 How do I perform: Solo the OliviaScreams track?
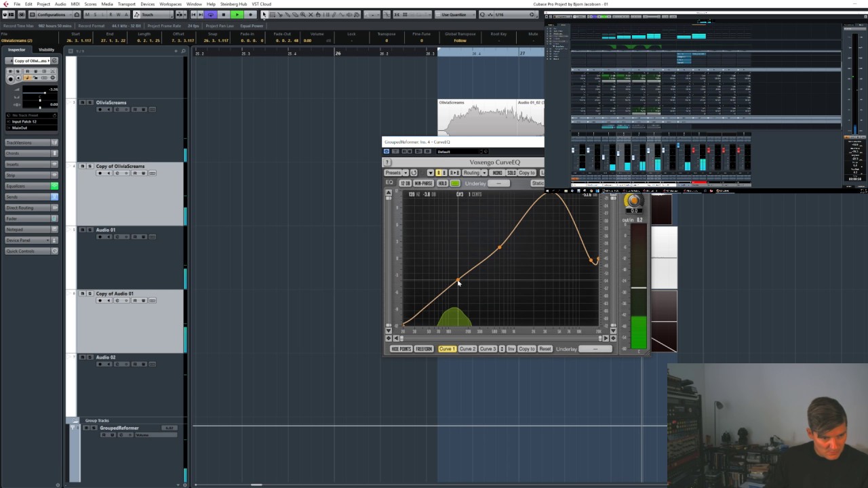90,102
